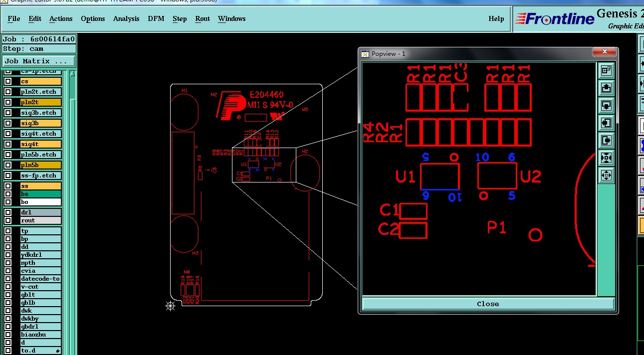
Task: Click the U1 component in Popview
Action: coord(439,177)
